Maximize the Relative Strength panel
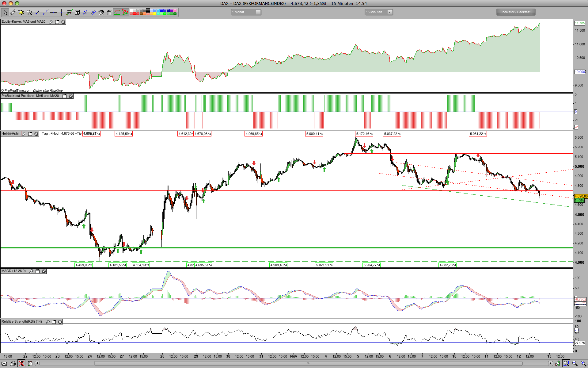Screen dimensions: 588x368 [x=54, y=322]
